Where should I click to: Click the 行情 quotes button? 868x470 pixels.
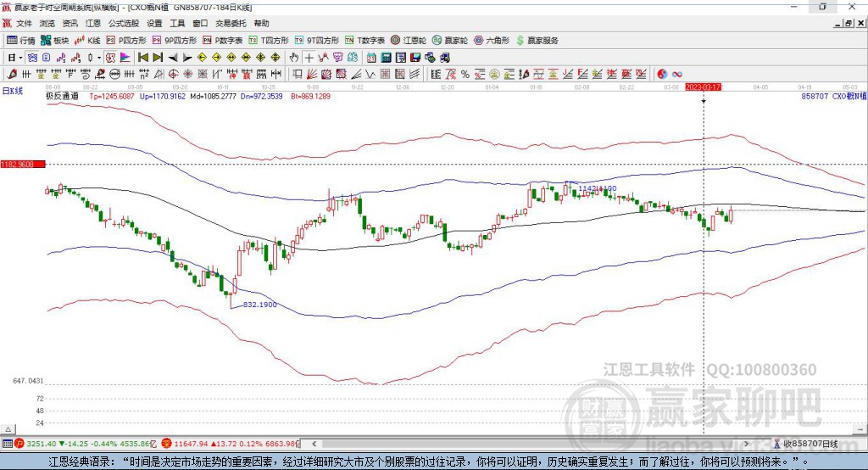(21, 41)
